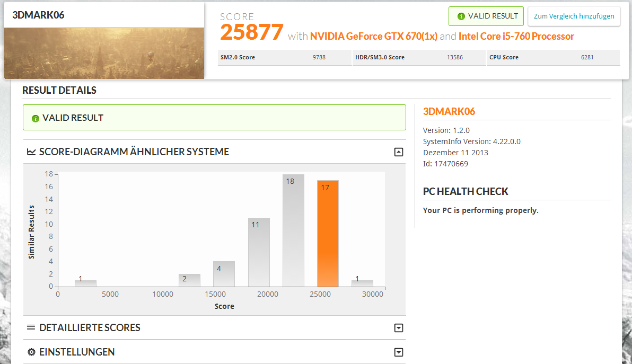Click the RESULT DETAILS heading
Screen dimensions: 632x364
pos(59,90)
